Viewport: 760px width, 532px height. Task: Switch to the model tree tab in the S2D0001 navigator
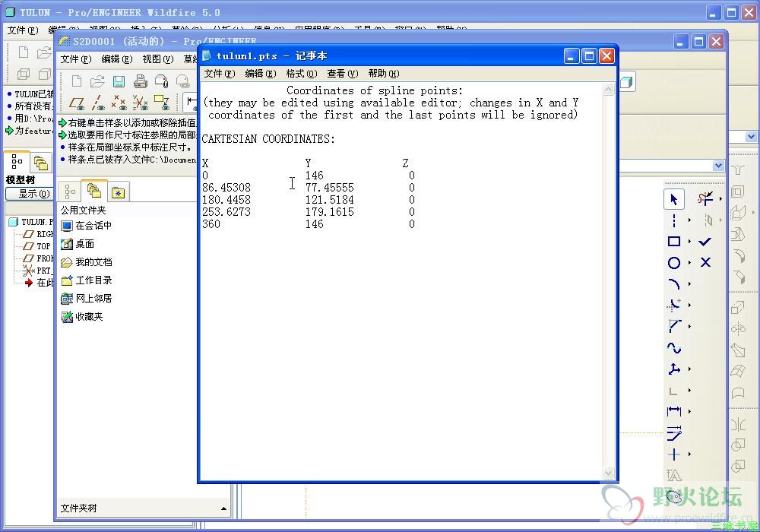click(x=70, y=192)
